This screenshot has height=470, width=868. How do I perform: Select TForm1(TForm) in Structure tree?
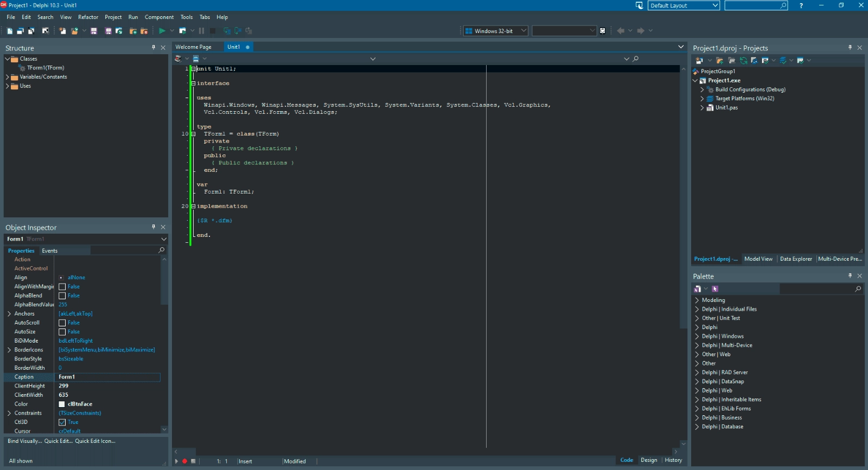[46, 68]
